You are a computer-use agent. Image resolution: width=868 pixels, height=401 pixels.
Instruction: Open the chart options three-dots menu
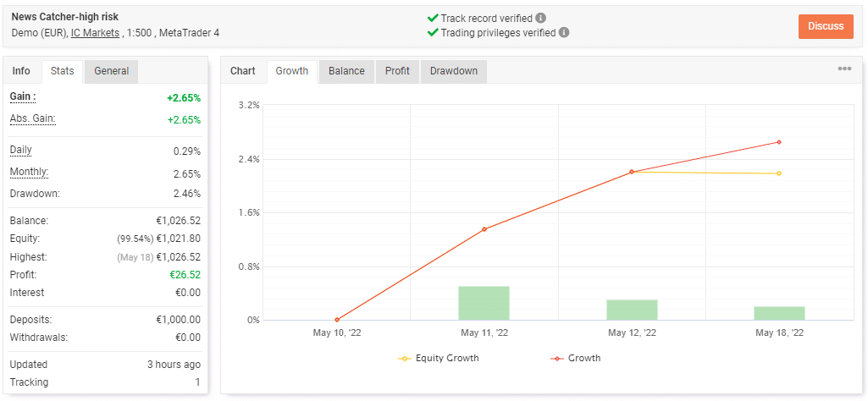pyautogui.click(x=844, y=69)
